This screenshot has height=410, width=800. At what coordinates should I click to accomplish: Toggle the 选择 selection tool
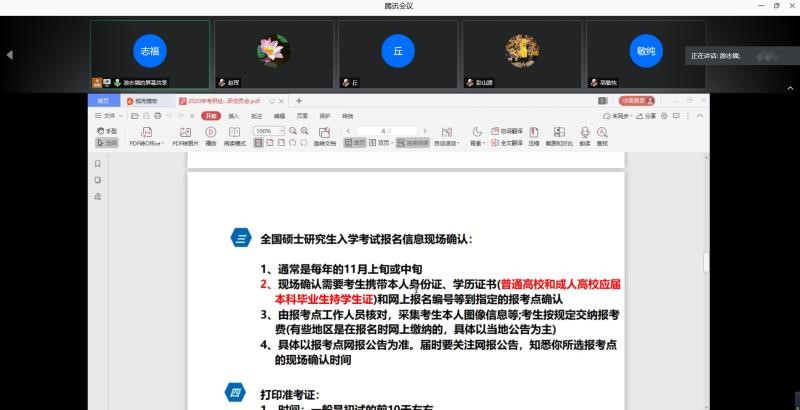[x=107, y=143]
